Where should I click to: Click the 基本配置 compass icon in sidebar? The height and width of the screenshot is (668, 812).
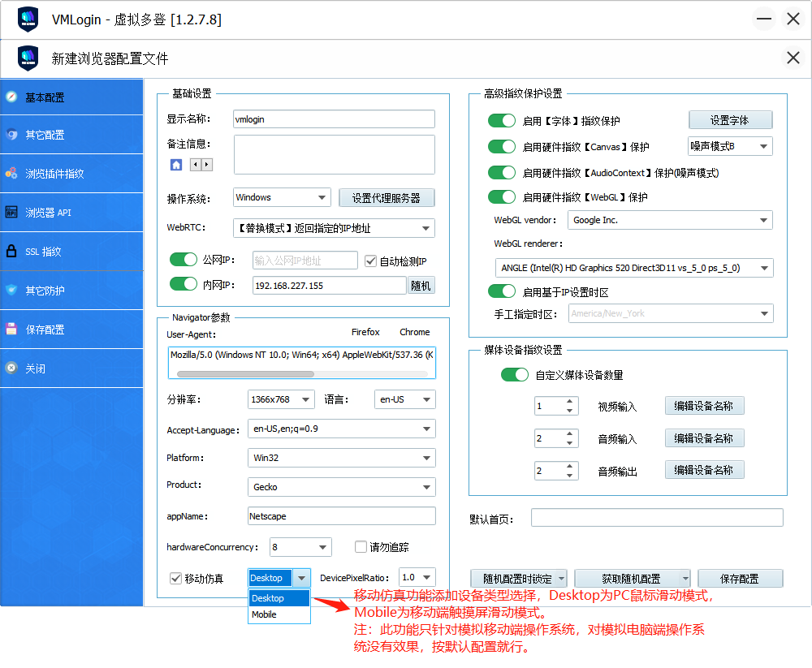[x=11, y=97]
